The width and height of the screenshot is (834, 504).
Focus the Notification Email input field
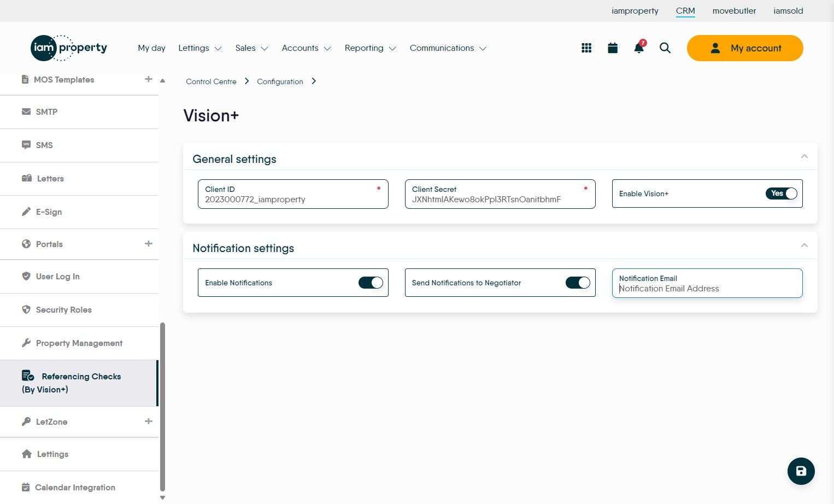707,283
